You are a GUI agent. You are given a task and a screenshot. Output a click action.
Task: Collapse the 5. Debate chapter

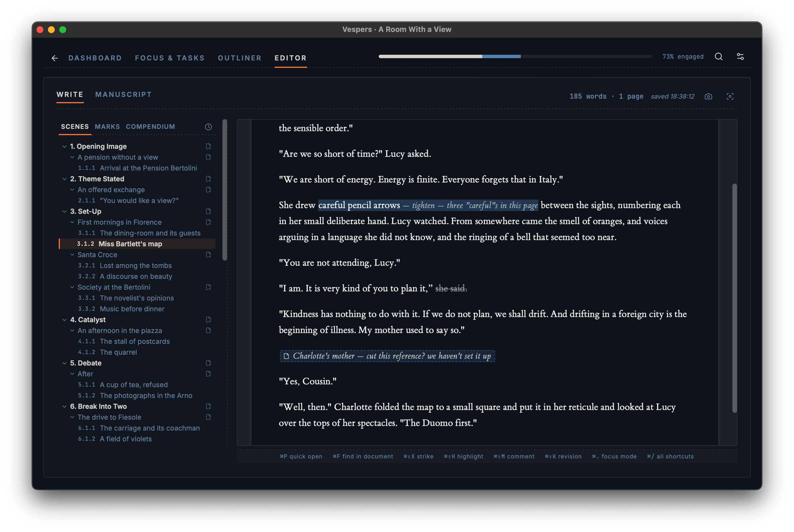coord(64,363)
